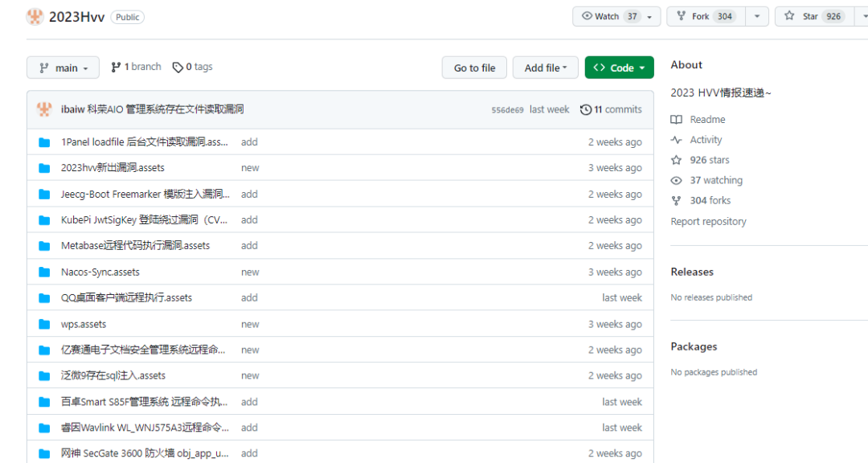Click the 'add' commit message on QQ桌面客户端 row
This screenshot has height=463, width=868.
coord(249,298)
